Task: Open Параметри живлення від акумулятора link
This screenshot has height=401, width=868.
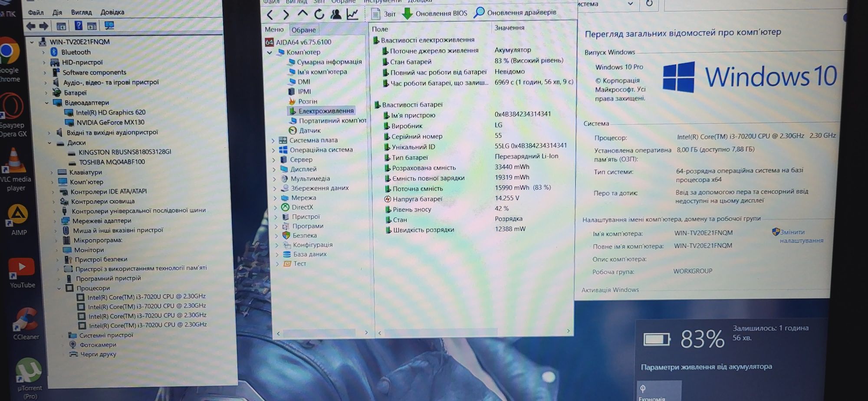Action: tap(707, 367)
